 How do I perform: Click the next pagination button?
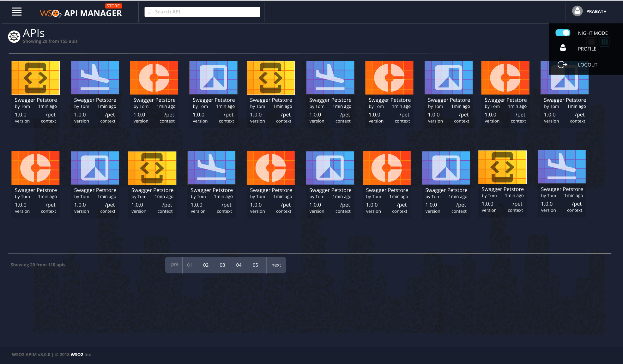point(276,265)
